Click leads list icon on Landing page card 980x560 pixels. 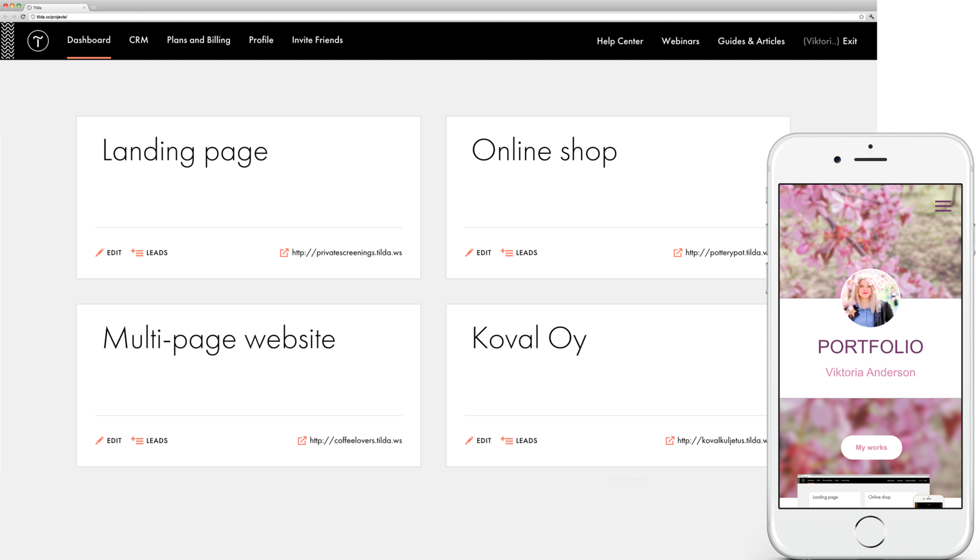pos(137,253)
